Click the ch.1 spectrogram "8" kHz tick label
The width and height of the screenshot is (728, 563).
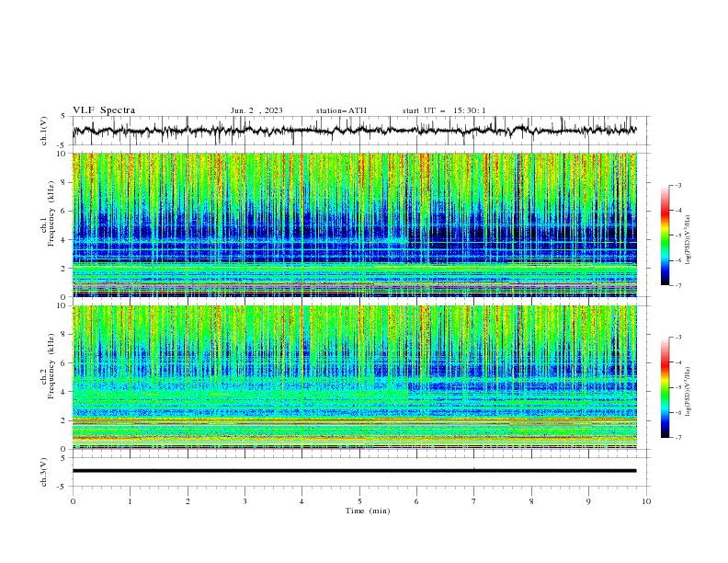(65, 182)
